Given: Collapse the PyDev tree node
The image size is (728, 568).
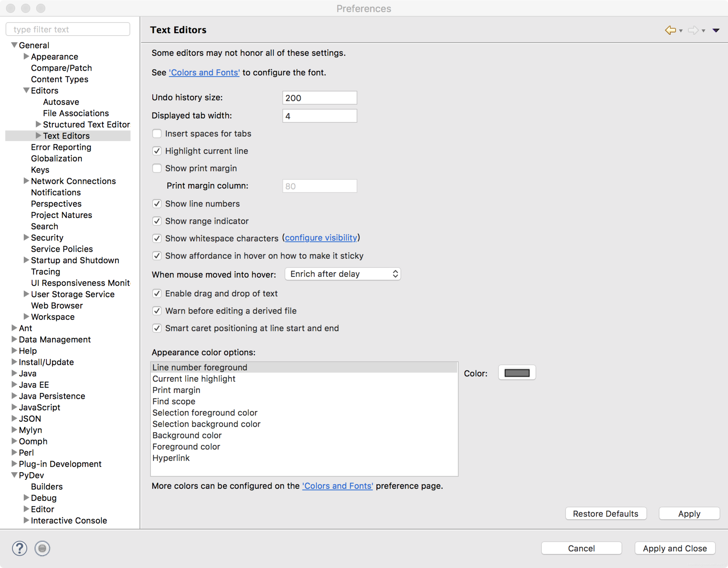Looking at the screenshot, I should [14, 475].
